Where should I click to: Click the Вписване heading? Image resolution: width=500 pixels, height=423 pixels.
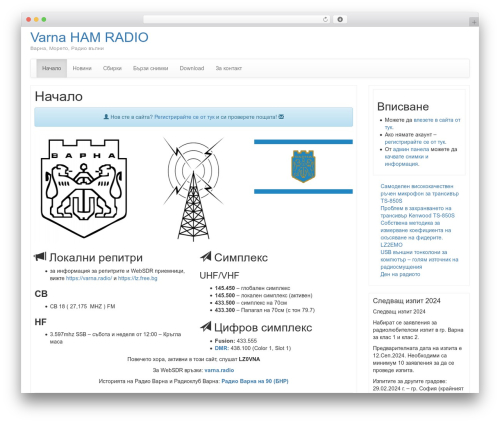[403, 107]
